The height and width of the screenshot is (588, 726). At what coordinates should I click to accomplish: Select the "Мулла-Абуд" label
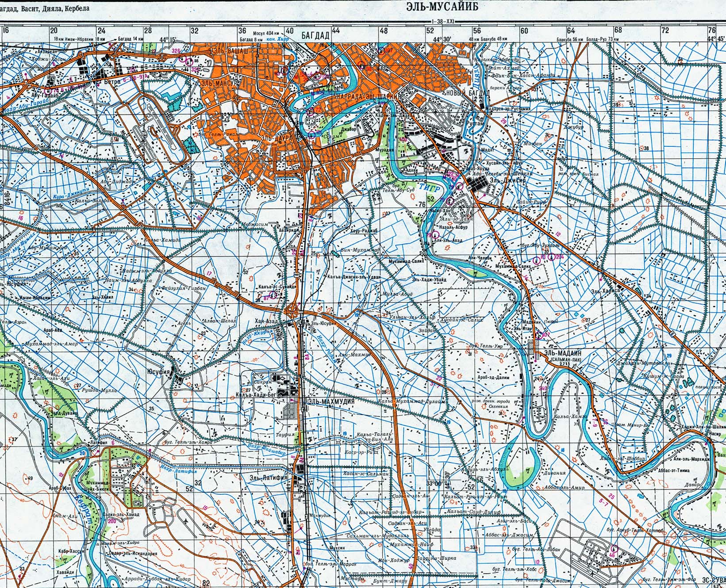(x=398, y=294)
